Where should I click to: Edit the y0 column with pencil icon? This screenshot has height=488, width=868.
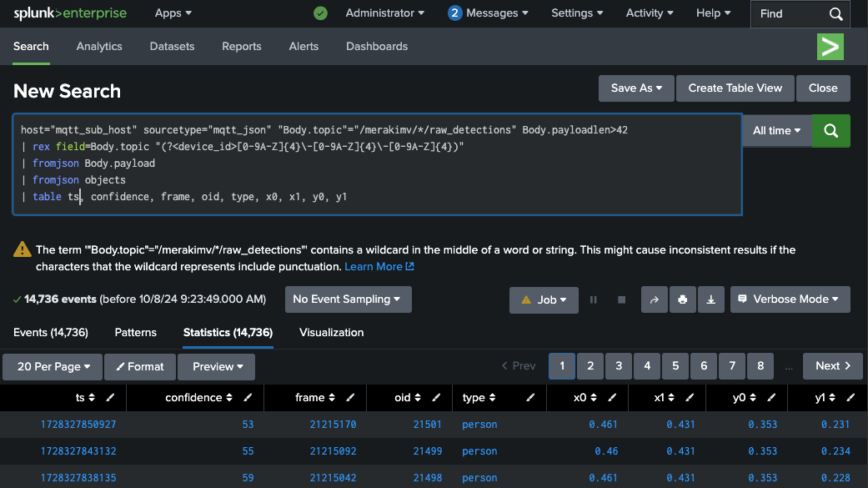tap(770, 398)
